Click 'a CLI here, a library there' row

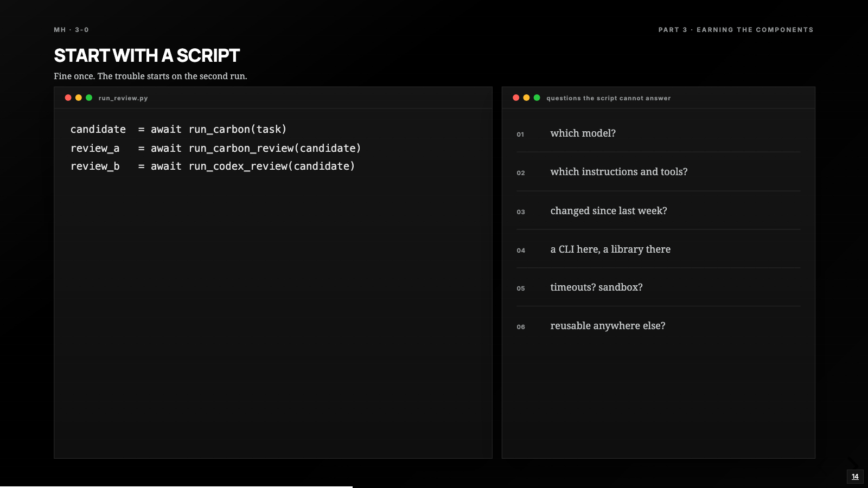pyautogui.click(x=658, y=249)
